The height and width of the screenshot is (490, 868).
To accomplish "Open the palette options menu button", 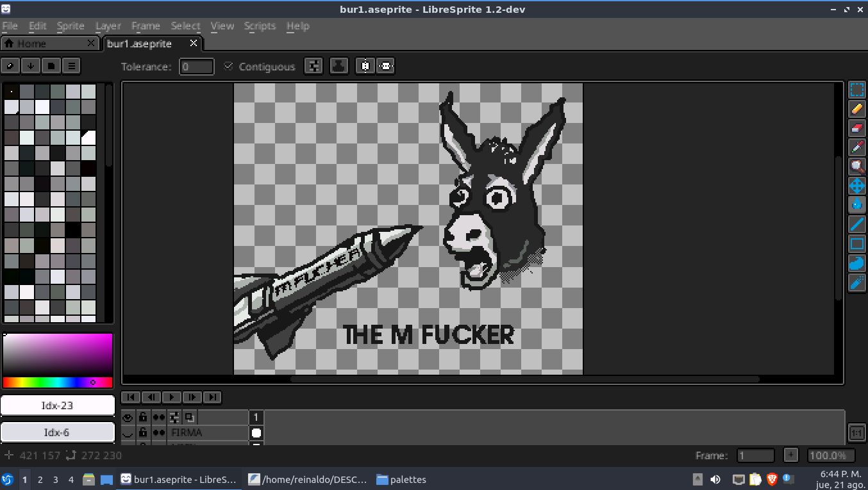I will tap(71, 65).
